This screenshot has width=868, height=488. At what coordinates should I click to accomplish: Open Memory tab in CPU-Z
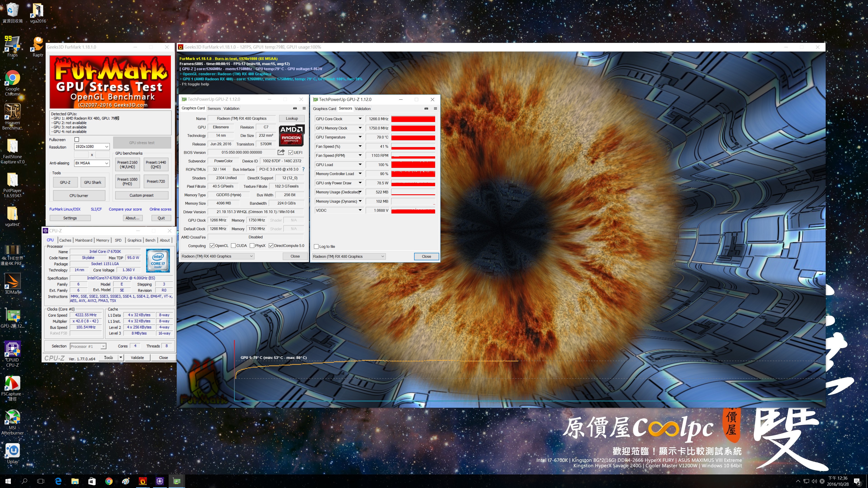coord(102,240)
